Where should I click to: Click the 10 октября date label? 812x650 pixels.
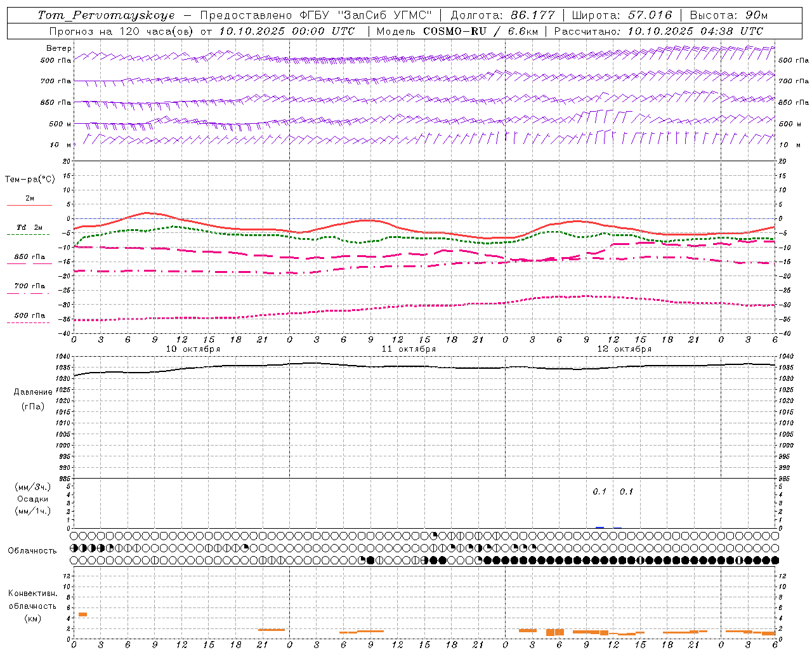(193, 349)
